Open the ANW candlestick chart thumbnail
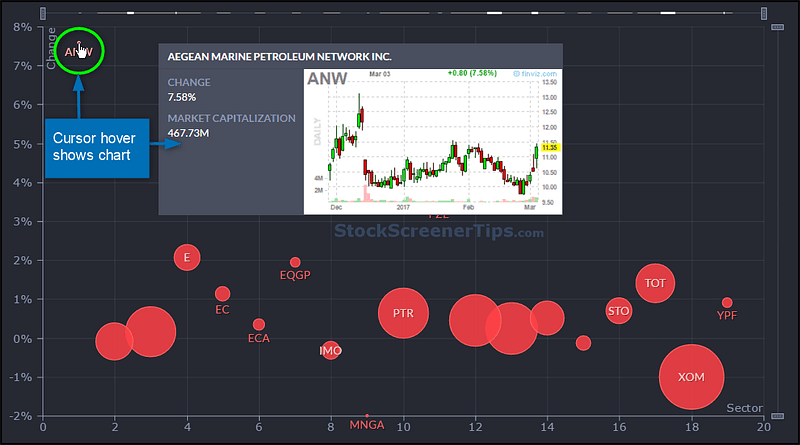Screen dimensions: 800x445 tap(433, 141)
